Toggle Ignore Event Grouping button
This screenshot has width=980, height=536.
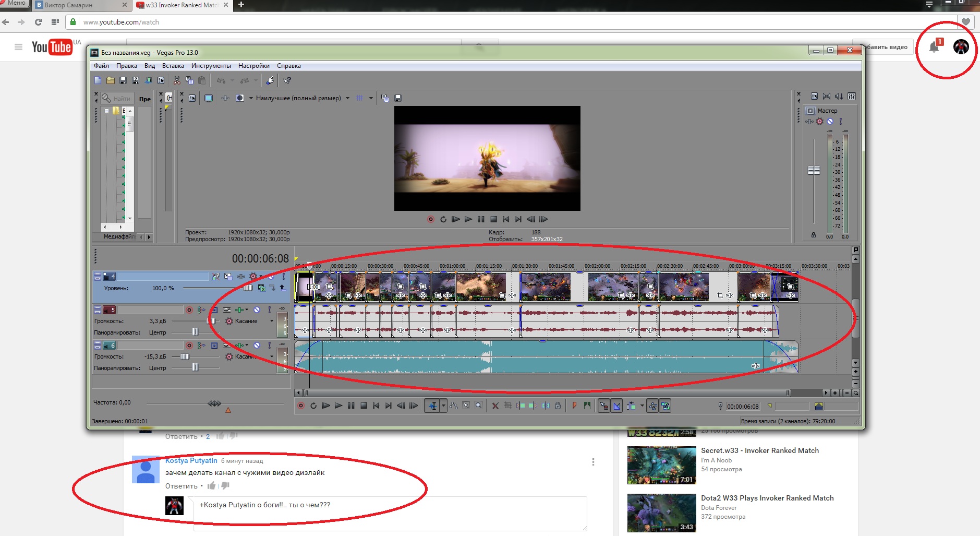pos(666,406)
